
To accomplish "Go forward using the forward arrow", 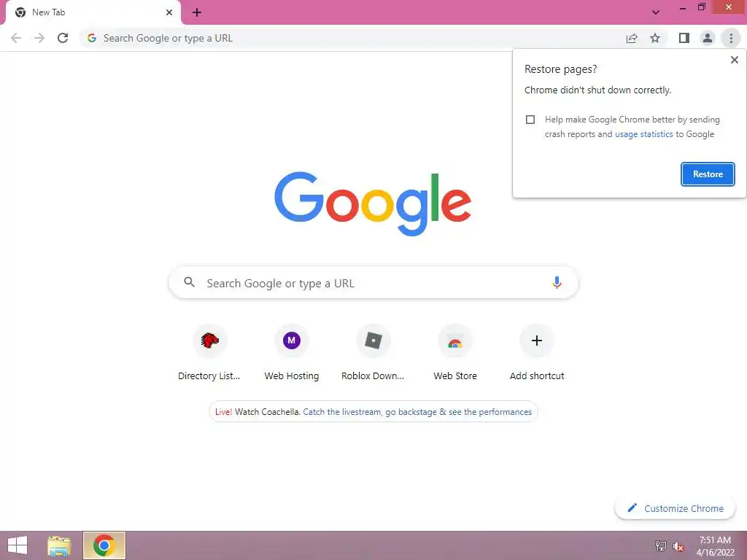I will coord(39,38).
